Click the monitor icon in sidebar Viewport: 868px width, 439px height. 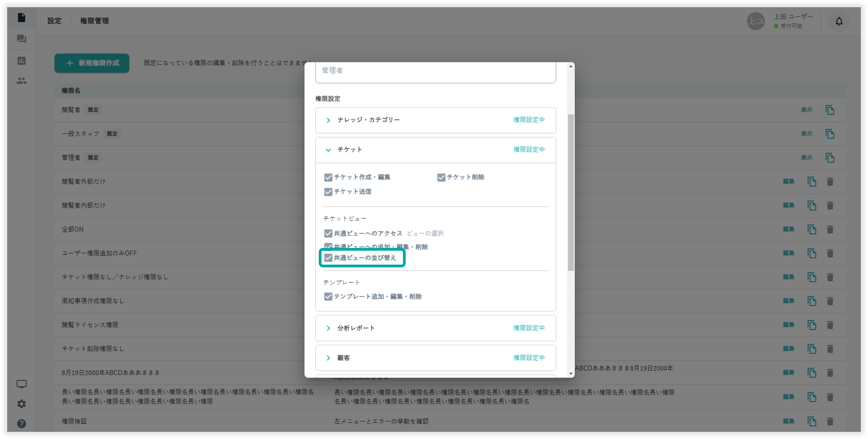22,384
